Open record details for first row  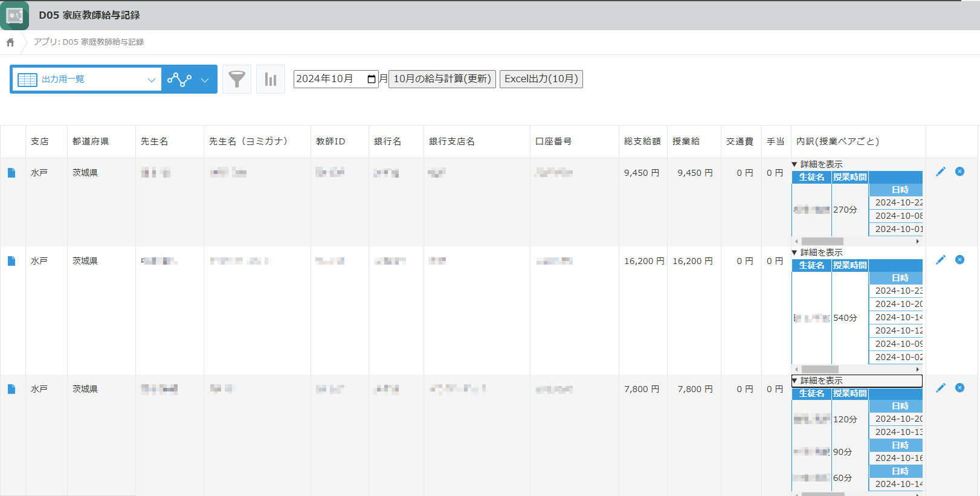pyautogui.click(x=11, y=173)
